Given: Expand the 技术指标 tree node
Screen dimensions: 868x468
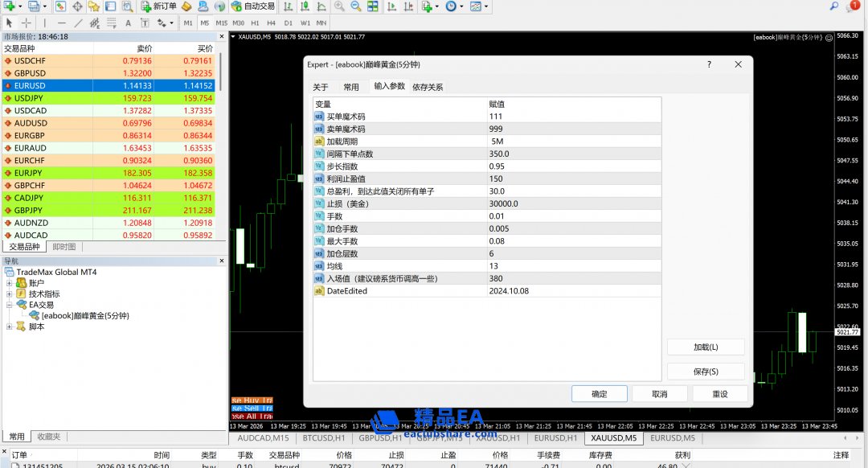Looking at the screenshot, I should tap(10, 294).
